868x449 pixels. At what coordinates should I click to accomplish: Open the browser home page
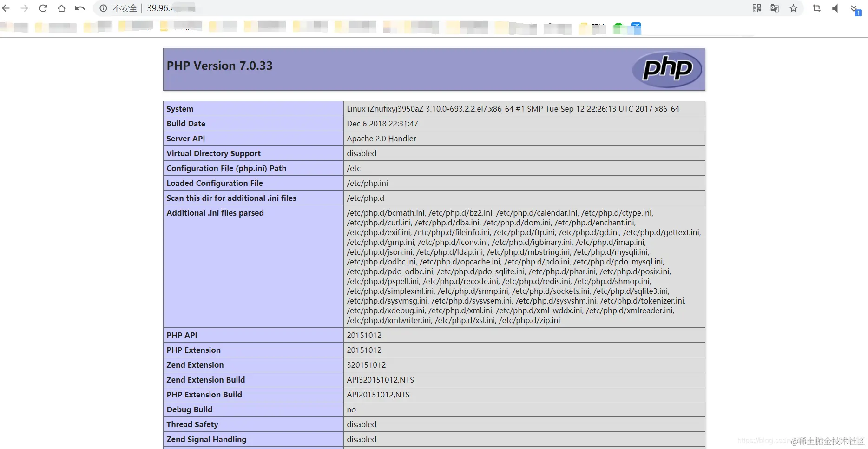click(61, 8)
